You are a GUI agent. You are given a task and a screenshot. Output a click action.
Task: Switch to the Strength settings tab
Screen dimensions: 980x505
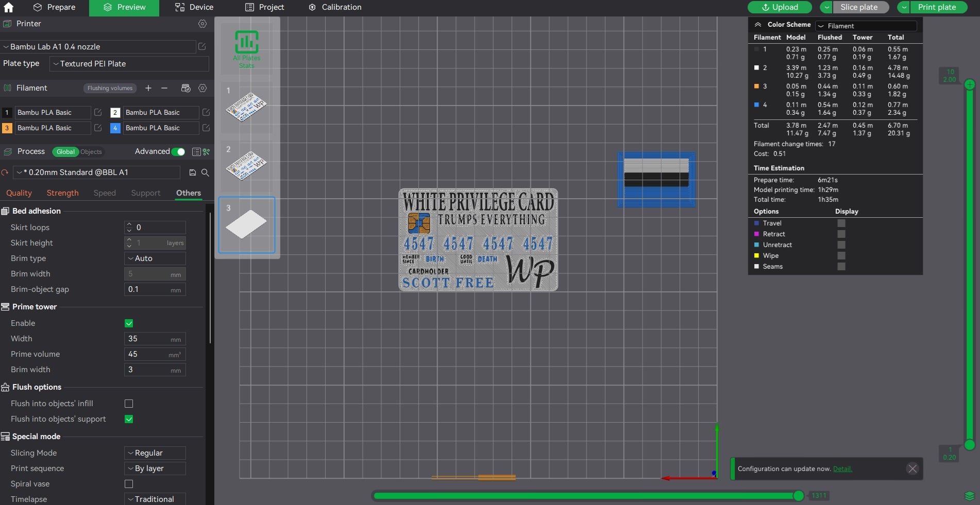click(x=63, y=193)
